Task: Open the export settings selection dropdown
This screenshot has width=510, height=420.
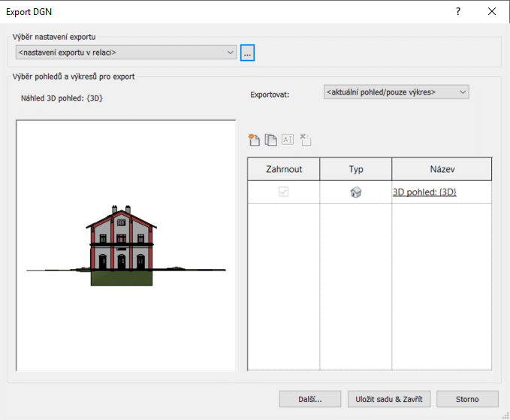Action: 126,53
